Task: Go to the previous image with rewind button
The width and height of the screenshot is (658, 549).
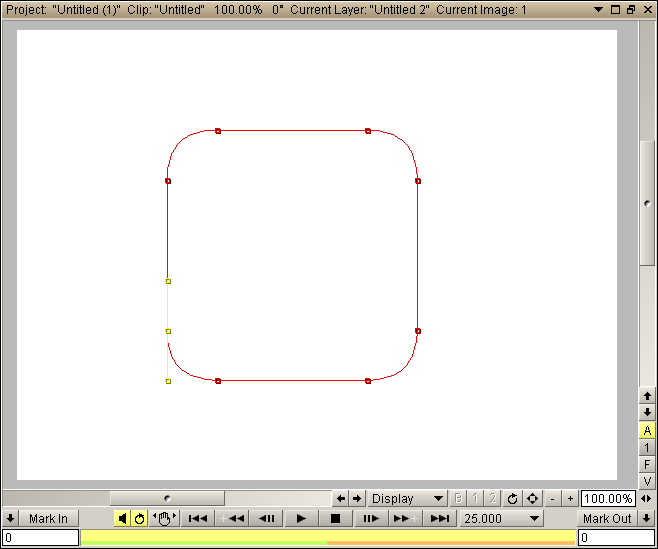Action: click(x=232, y=518)
